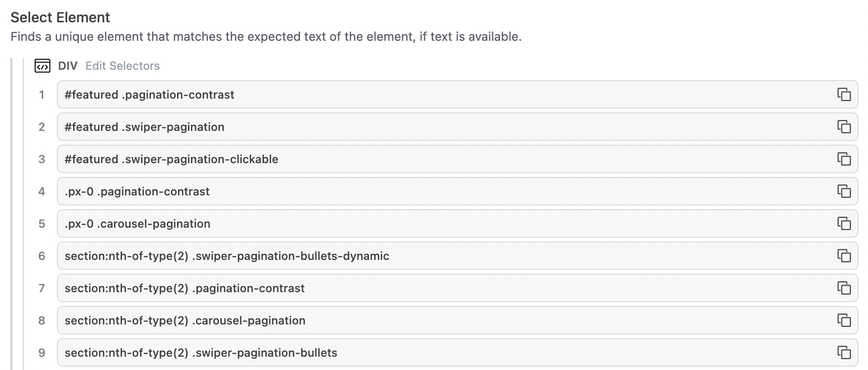Screen dimensions: 868x370
Task: Click the Select Element heading
Action: (60, 18)
